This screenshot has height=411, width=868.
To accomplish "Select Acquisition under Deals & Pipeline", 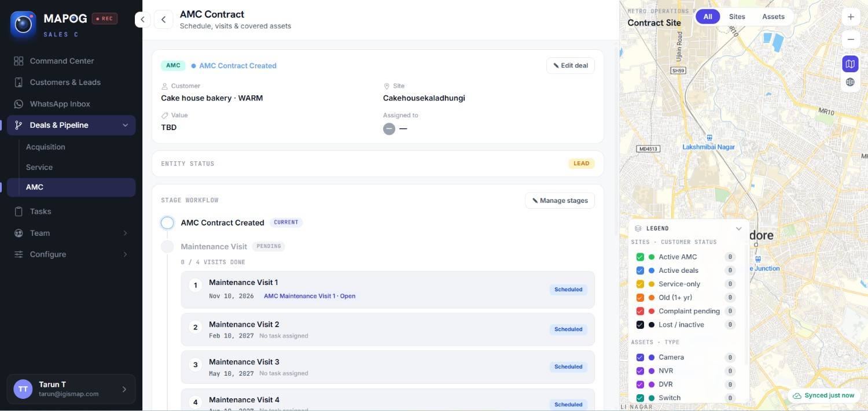I will pos(46,147).
